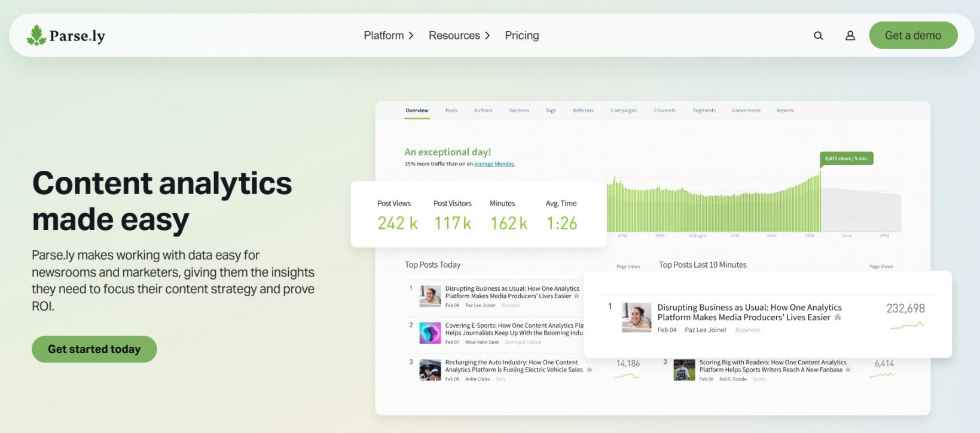This screenshot has height=433, width=980.
Task: Click author name "Anita Clicks"
Action: pyautogui.click(x=477, y=379)
